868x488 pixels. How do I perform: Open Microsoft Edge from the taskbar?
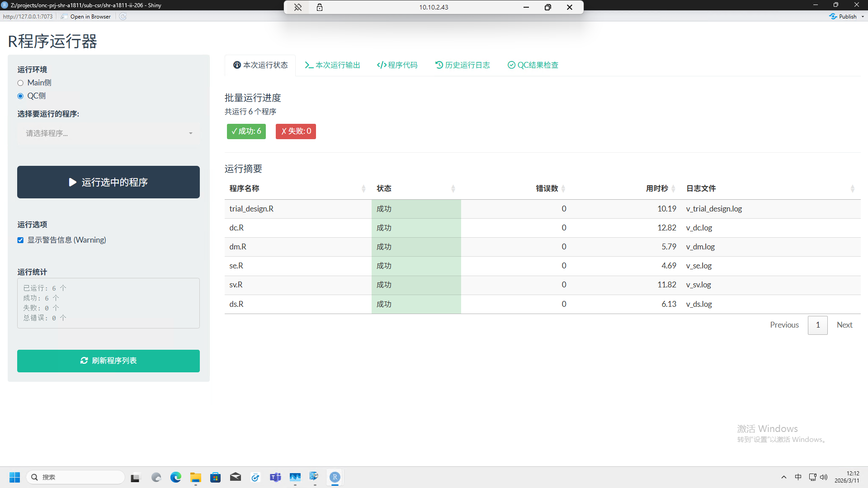point(175,477)
